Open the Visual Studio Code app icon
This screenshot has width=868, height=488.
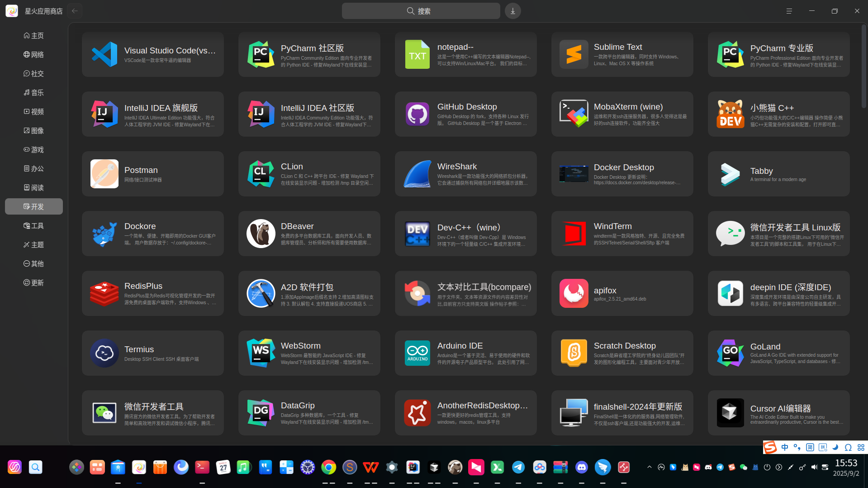104,54
